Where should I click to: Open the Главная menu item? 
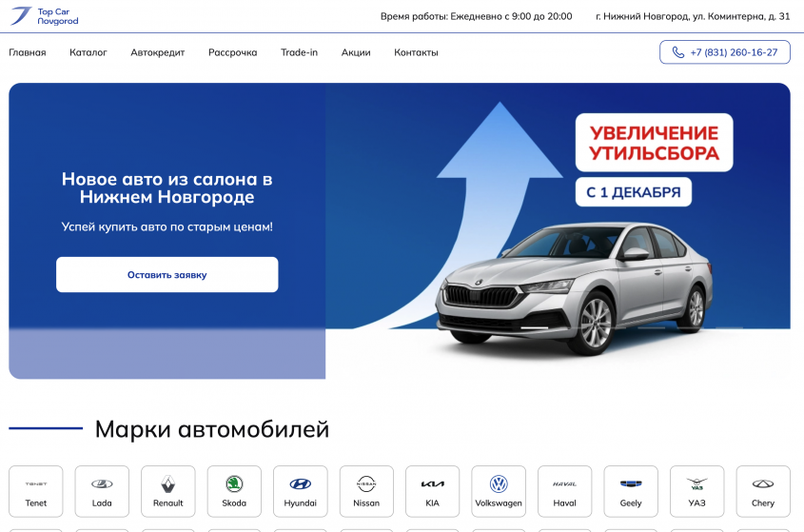point(28,52)
